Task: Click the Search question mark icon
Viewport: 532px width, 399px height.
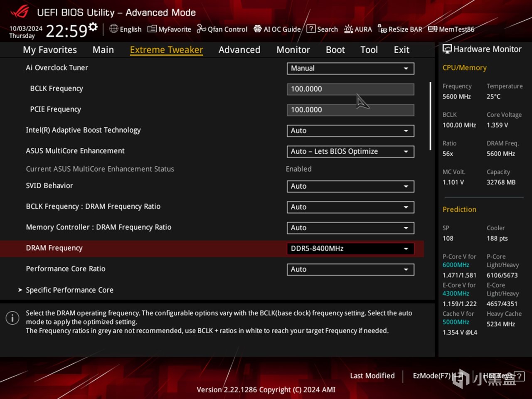Action: (311, 29)
